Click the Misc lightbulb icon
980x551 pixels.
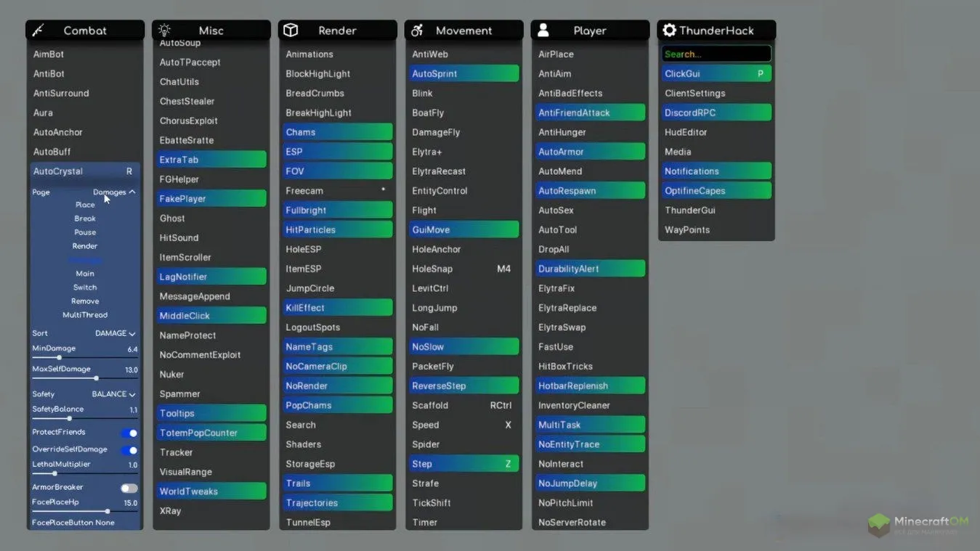pyautogui.click(x=165, y=30)
